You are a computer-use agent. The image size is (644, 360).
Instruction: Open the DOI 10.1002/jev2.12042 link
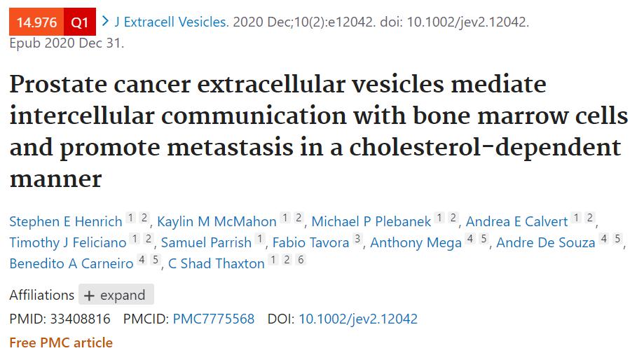tap(358, 319)
